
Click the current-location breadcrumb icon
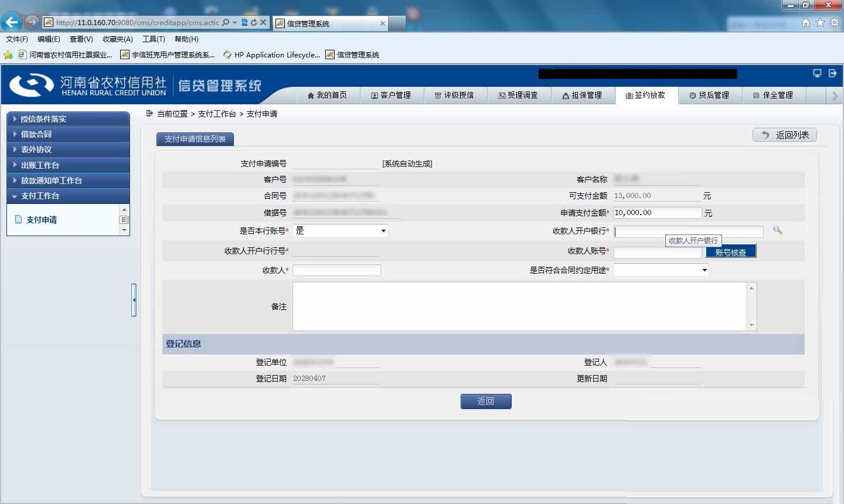pyautogui.click(x=149, y=113)
